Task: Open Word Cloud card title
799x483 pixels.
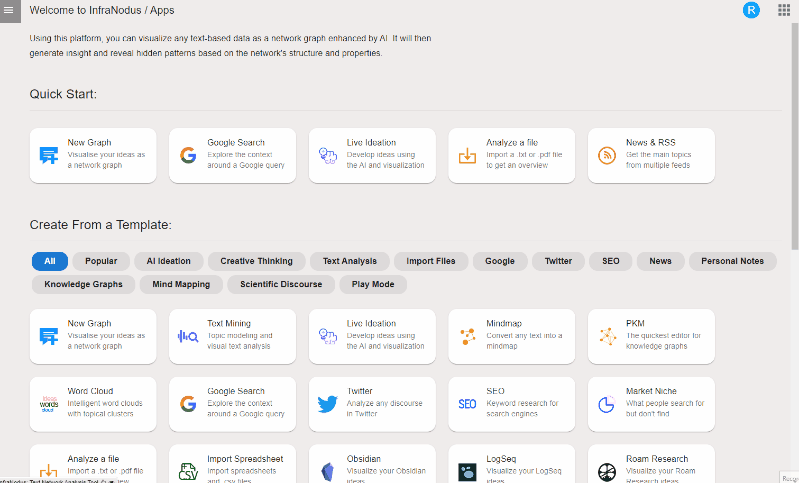Action: [90, 391]
